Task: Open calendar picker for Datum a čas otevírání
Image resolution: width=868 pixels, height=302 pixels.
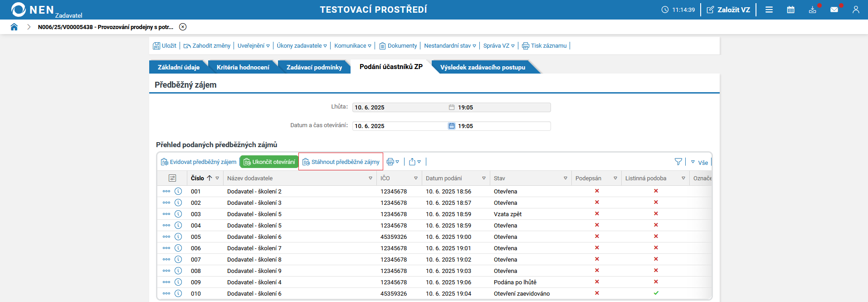Action: [452, 126]
